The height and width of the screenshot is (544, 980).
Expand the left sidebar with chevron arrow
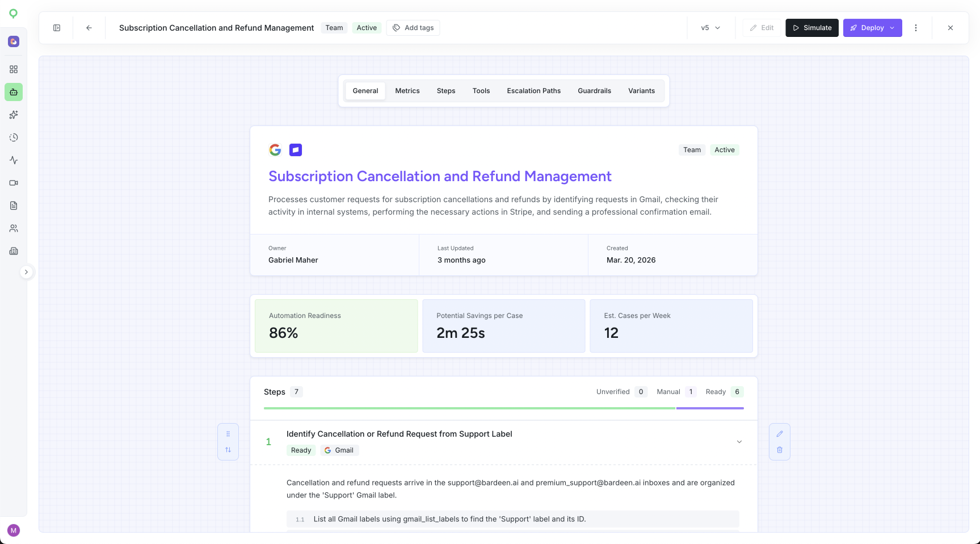(26, 272)
